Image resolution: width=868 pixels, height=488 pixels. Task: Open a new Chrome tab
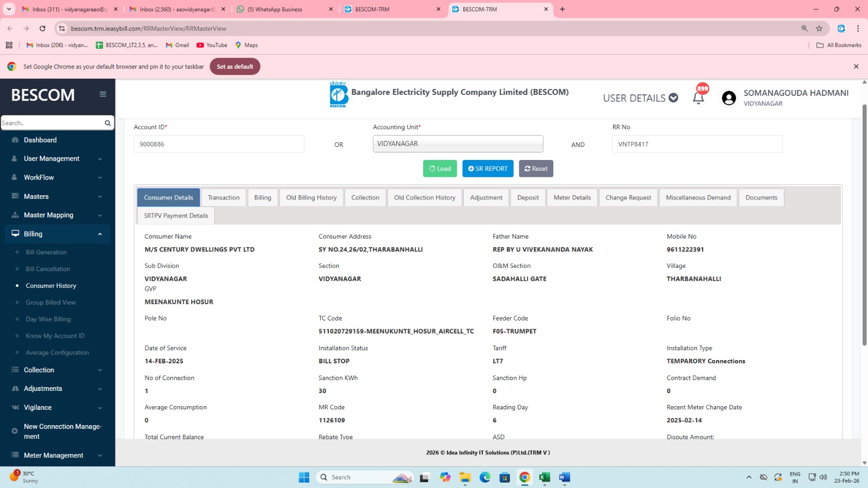(562, 9)
